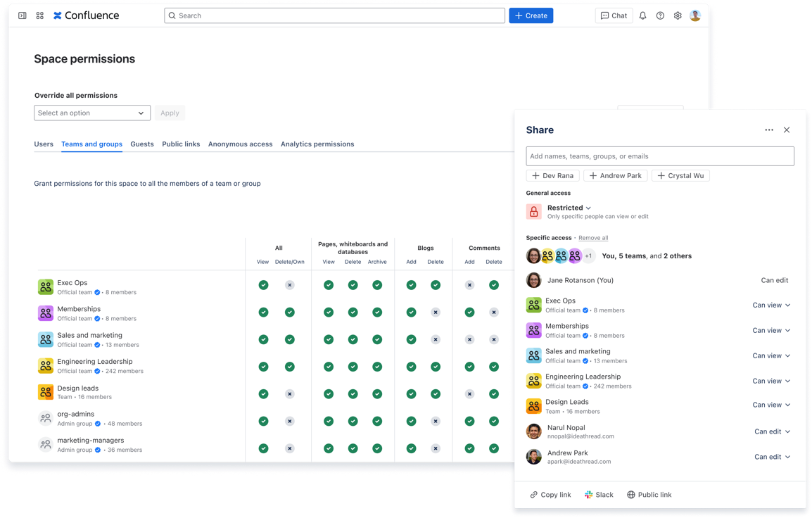Open settings gear icon
Image resolution: width=812 pixels, height=518 pixels.
point(678,15)
